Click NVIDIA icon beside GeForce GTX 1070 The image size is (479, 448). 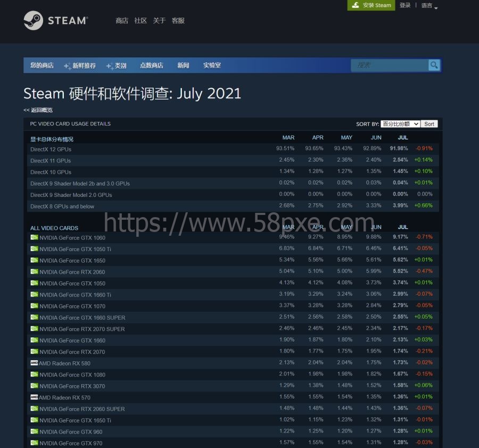click(34, 306)
